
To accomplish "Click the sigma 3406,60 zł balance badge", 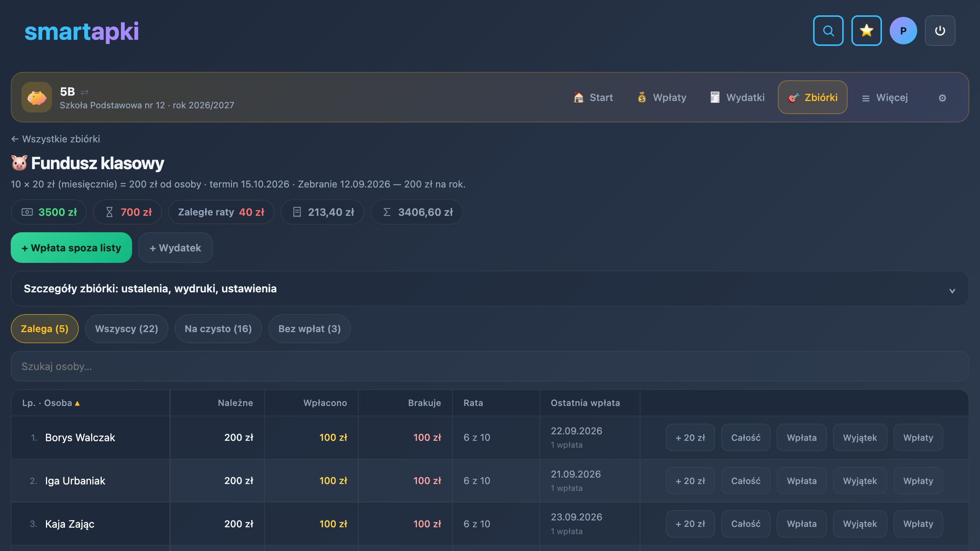I will 417,212.
